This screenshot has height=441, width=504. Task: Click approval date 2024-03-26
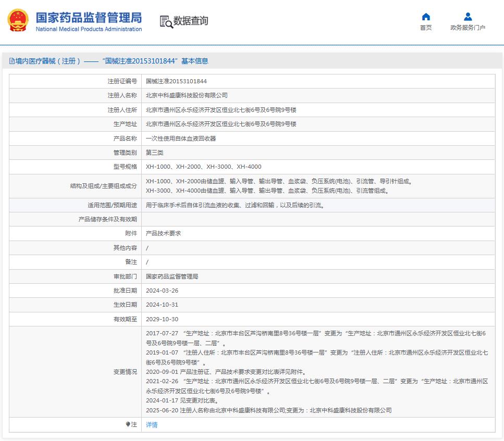coord(162,291)
